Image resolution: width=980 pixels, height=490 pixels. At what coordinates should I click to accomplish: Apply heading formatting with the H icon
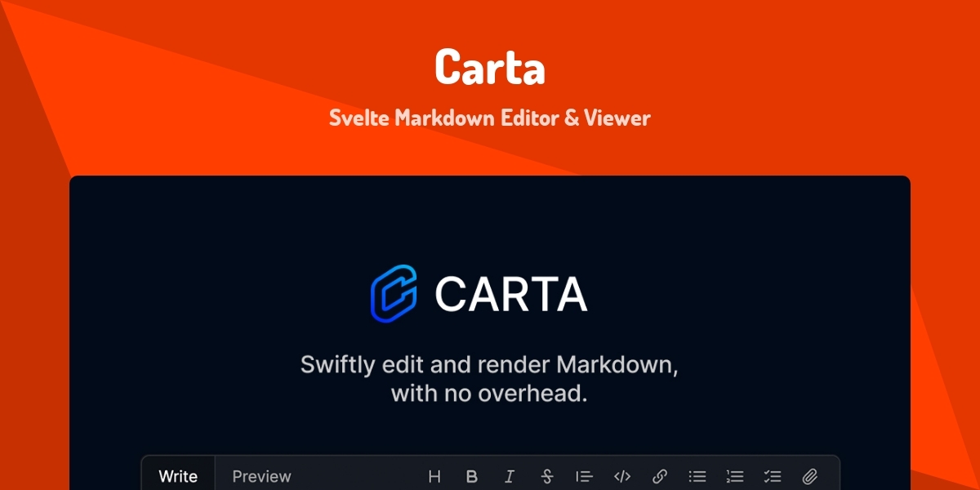tap(434, 476)
